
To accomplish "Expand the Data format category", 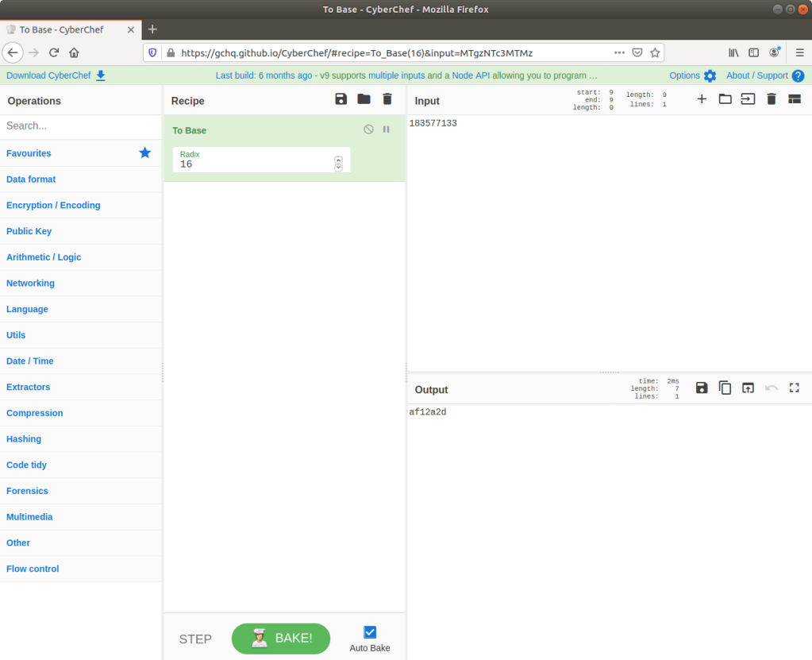I will tap(31, 179).
